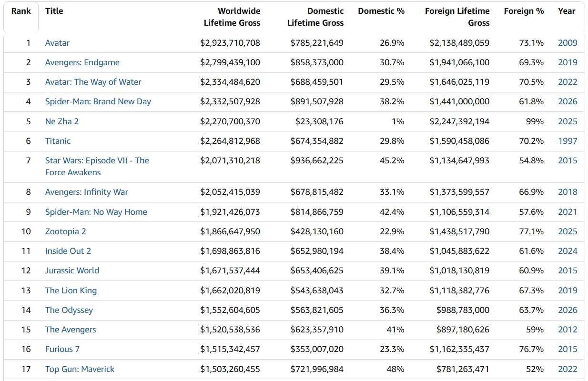Open Jurassic World movie page
This screenshot has height=381, width=588.
pos(72,271)
